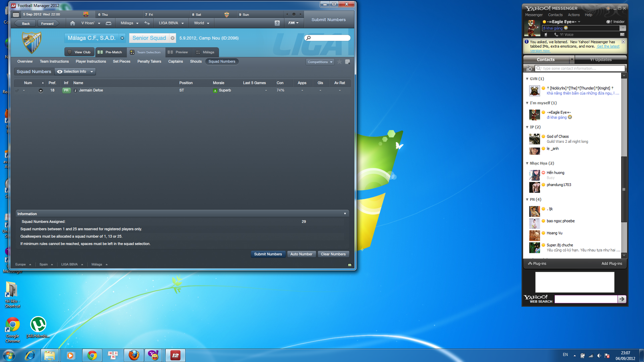This screenshot has width=644, height=362.
Task: Open Google Chrome from the taskbar
Action: pos(92,355)
